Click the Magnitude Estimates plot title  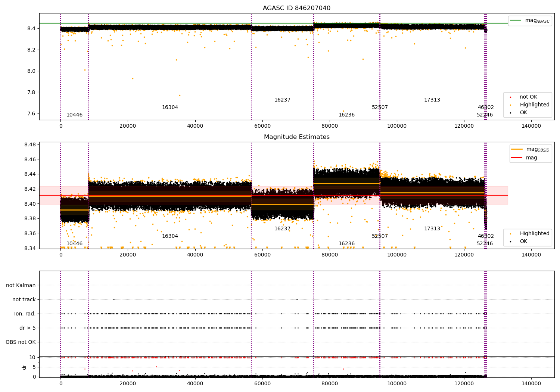coord(296,137)
